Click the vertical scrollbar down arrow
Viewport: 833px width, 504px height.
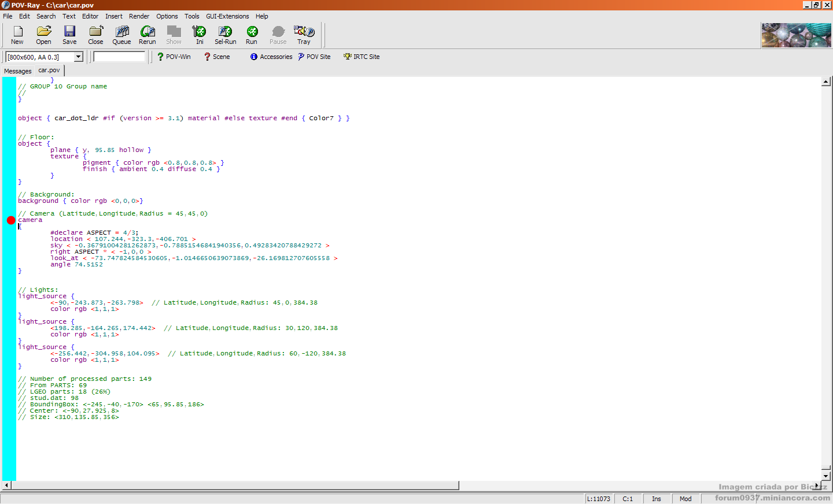(826, 476)
